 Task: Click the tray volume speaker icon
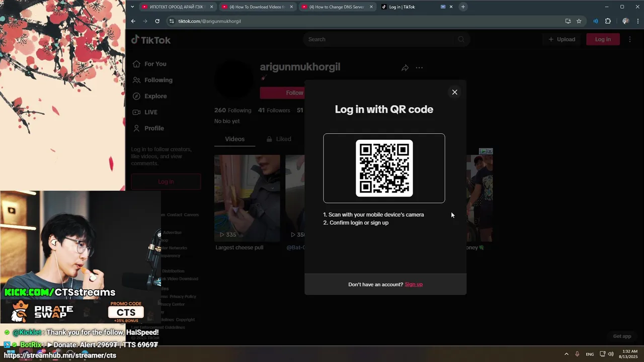611,354
